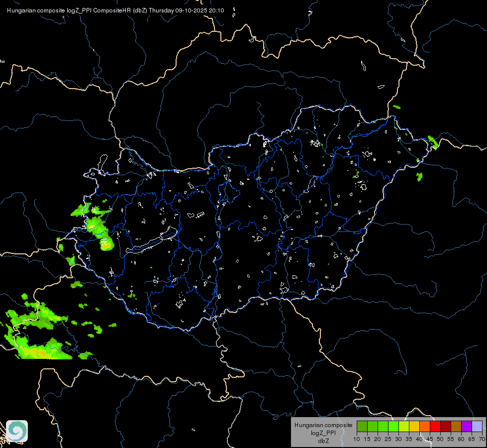Image resolution: width=487 pixels, height=448 pixels.
Task: Click the spiral weather service logo
Action: [x=17, y=431]
